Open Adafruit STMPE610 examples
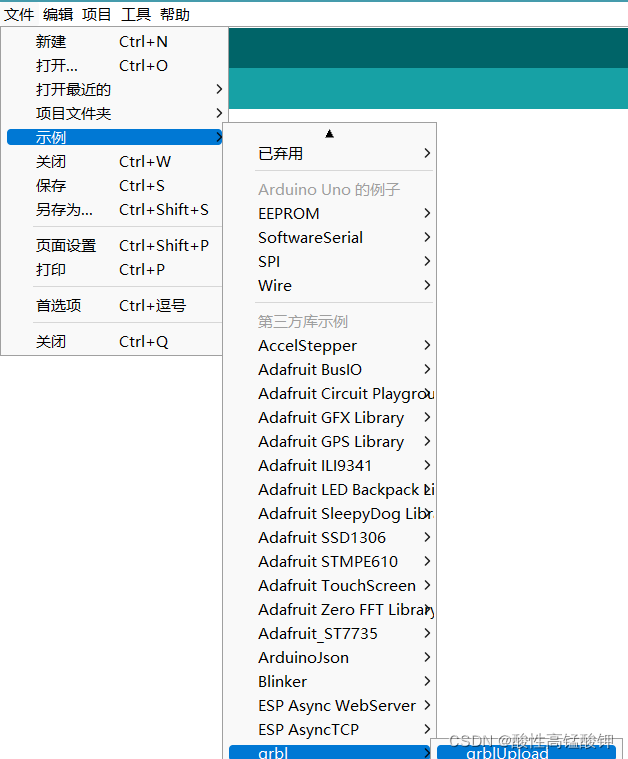 click(x=331, y=562)
